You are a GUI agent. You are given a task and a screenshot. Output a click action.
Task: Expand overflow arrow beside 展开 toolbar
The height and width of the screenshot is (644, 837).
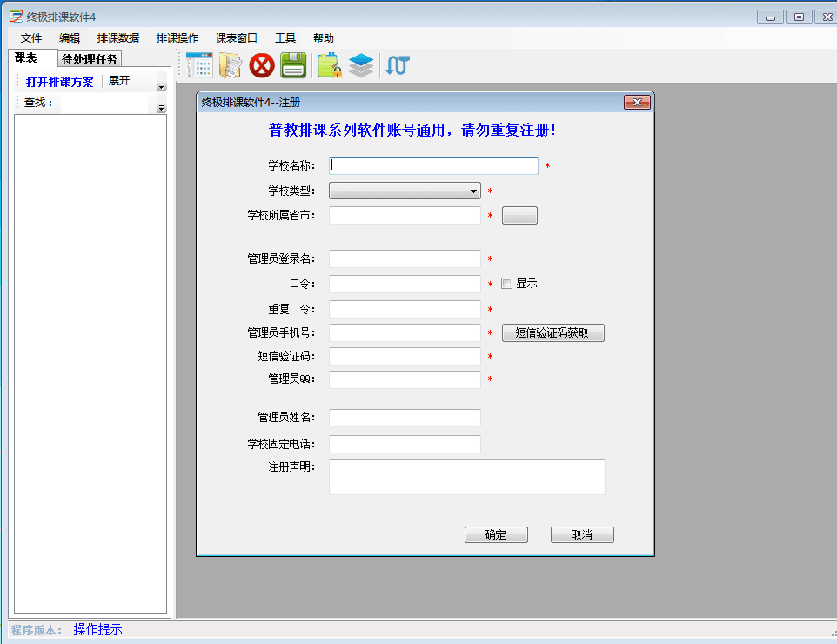coord(161,86)
